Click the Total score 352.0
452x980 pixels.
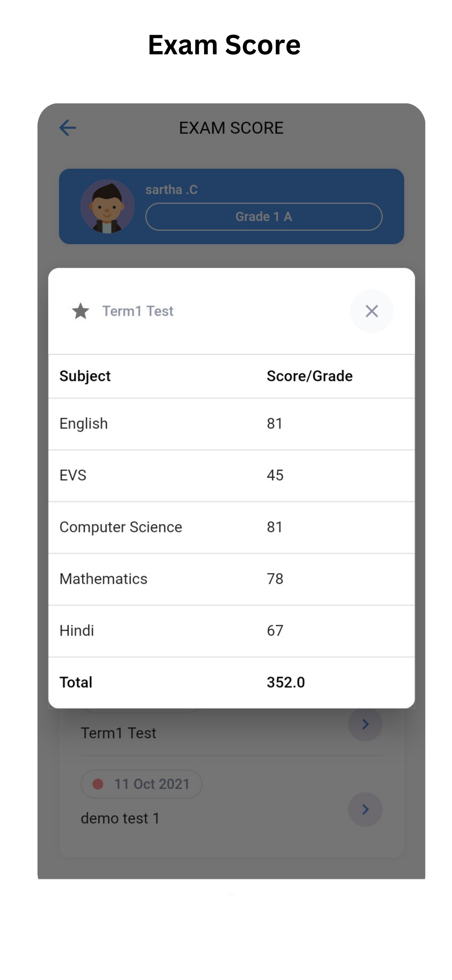tap(286, 682)
